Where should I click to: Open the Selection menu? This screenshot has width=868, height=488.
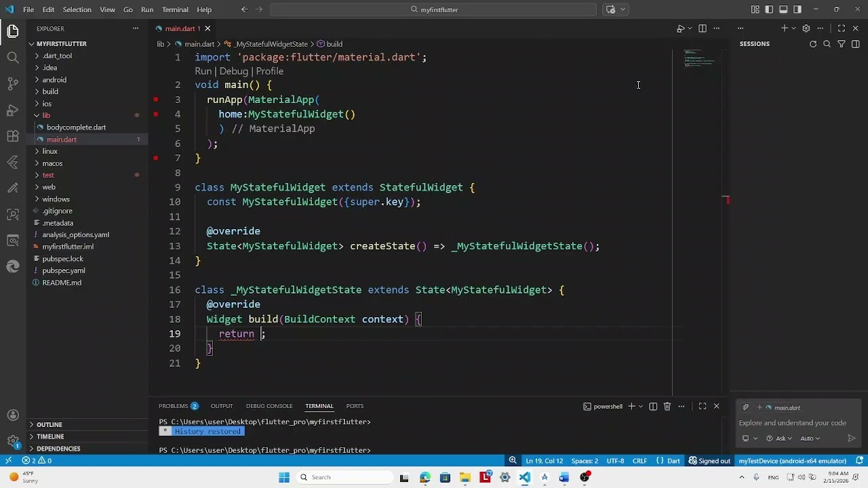pos(77,9)
